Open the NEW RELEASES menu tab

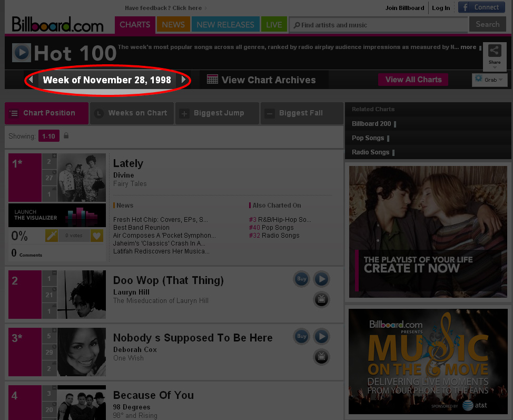[x=225, y=25]
